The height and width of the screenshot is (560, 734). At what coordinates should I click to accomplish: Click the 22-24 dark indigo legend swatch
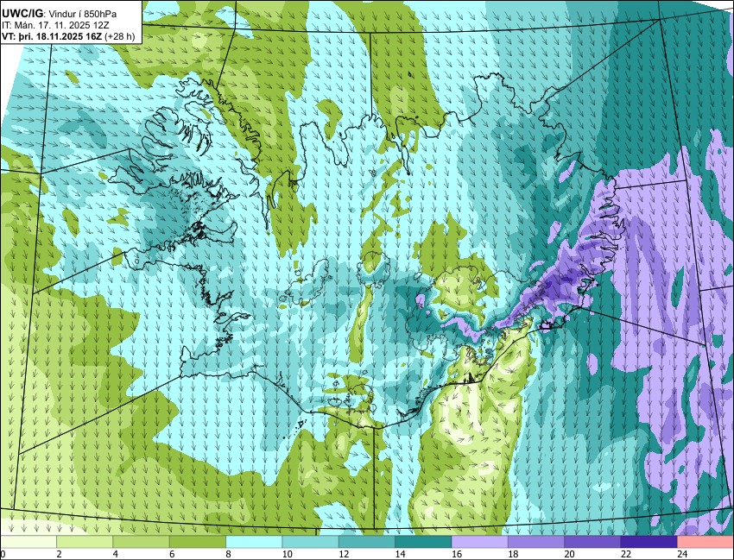point(649,542)
